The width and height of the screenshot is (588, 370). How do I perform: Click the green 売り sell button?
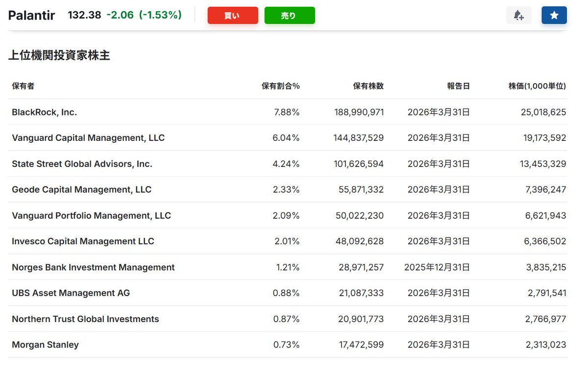pyautogui.click(x=290, y=15)
